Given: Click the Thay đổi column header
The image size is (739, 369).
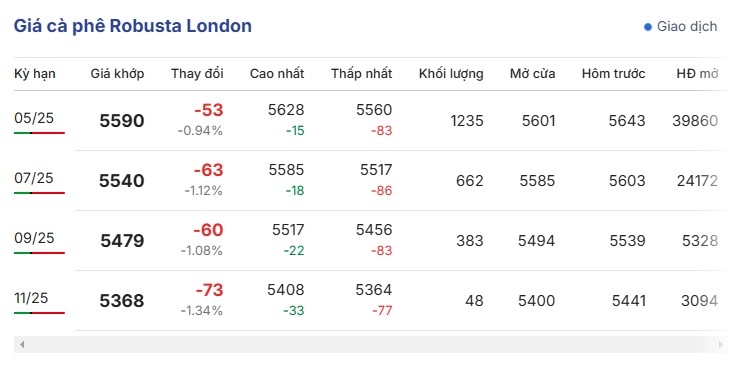Looking at the screenshot, I should [197, 74].
